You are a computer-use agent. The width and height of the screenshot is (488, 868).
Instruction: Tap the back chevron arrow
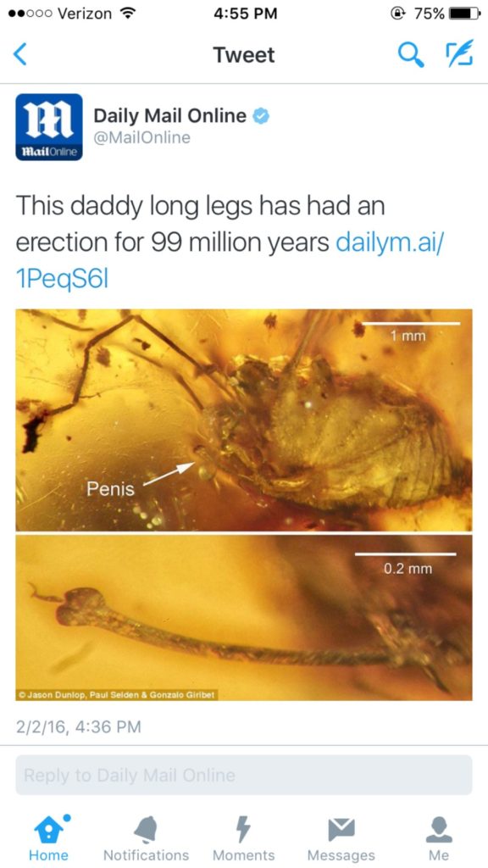(19, 55)
